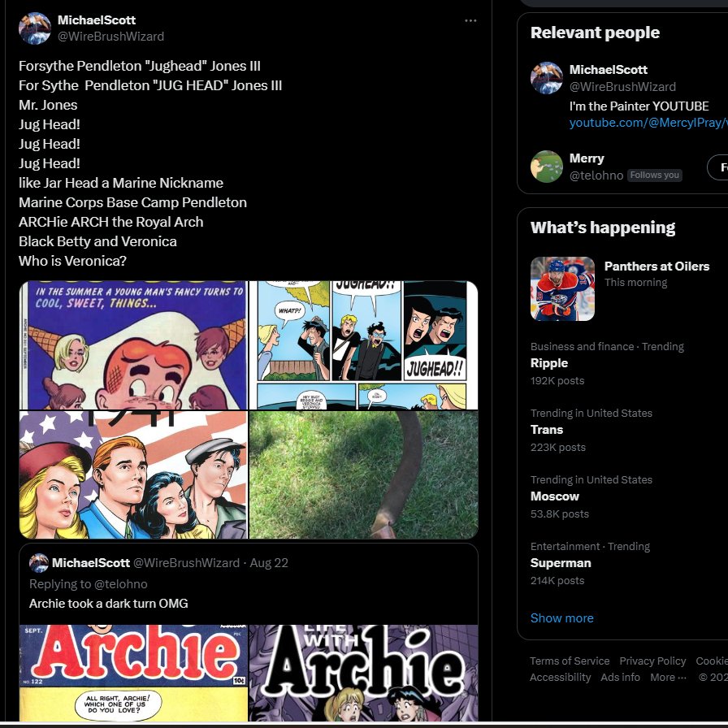Open the Panthers at Oilers story thumbnail

point(562,288)
